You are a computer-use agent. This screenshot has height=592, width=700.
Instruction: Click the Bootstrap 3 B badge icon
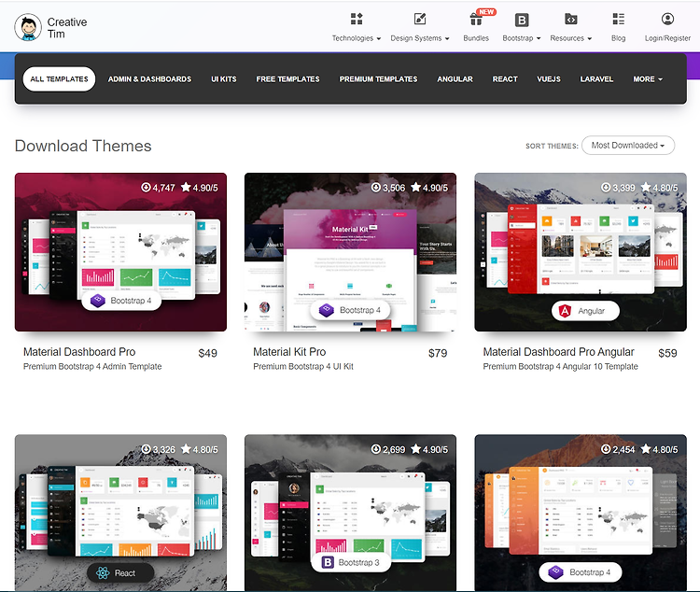pyautogui.click(x=328, y=562)
